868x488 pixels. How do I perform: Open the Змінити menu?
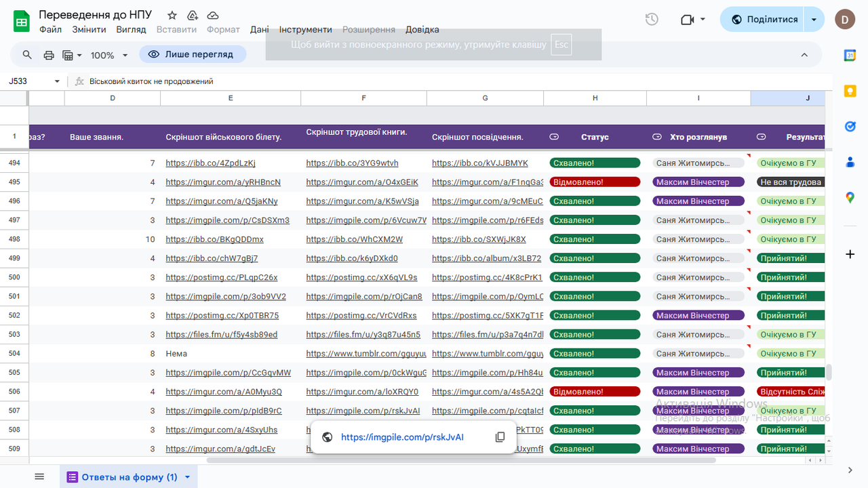(89, 30)
